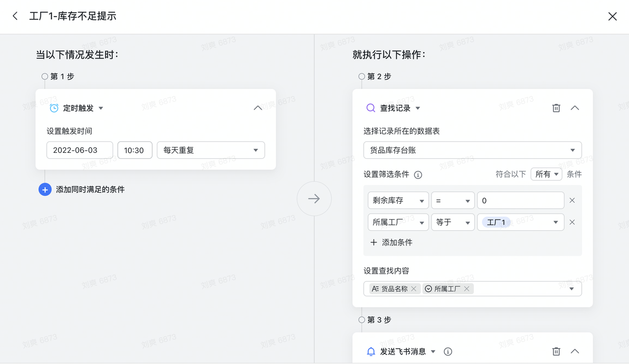629x364 pixels.
Task: Remove the 剩余库存 filter condition row
Action: pyautogui.click(x=572, y=200)
